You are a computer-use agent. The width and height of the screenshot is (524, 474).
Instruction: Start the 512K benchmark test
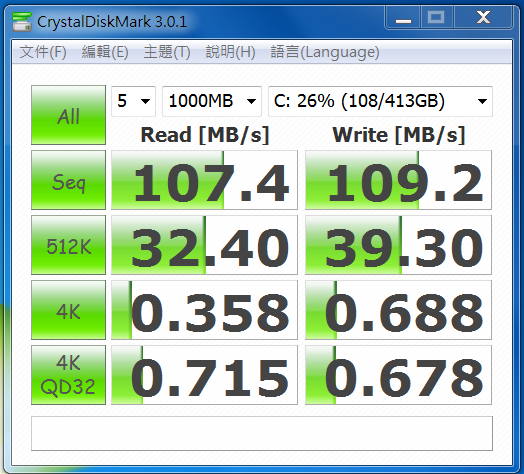click(69, 245)
